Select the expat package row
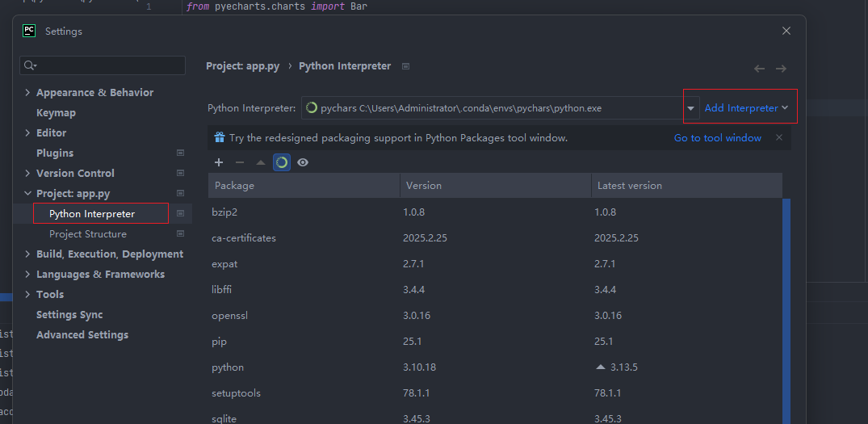This screenshot has height=424, width=868. (495, 264)
